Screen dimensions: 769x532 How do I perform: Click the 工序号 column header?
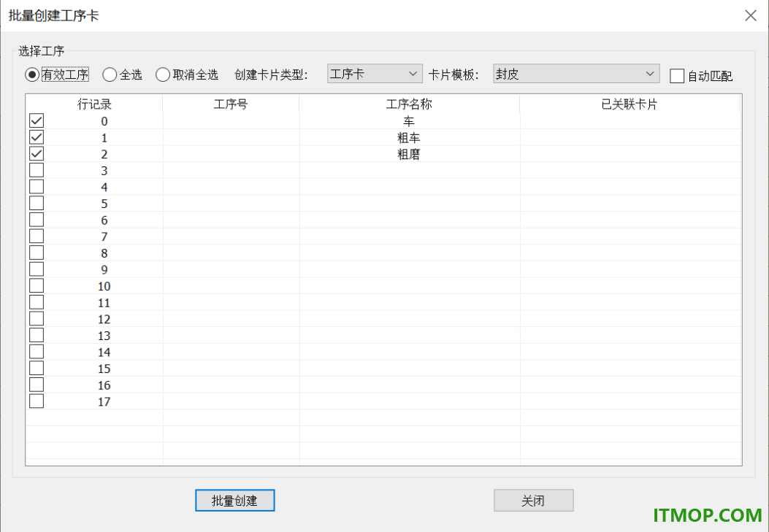click(x=231, y=104)
